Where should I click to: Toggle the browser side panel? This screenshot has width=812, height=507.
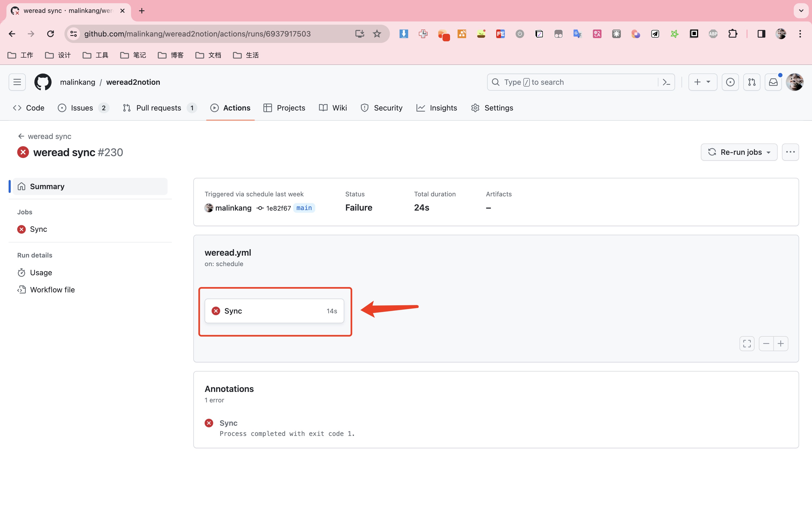761,34
